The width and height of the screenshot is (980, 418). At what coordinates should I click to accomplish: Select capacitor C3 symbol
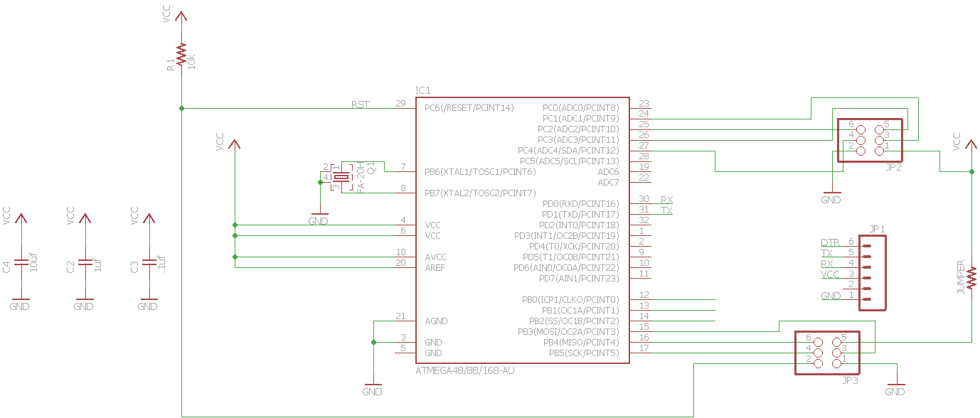pyautogui.click(x=149, y=263)
